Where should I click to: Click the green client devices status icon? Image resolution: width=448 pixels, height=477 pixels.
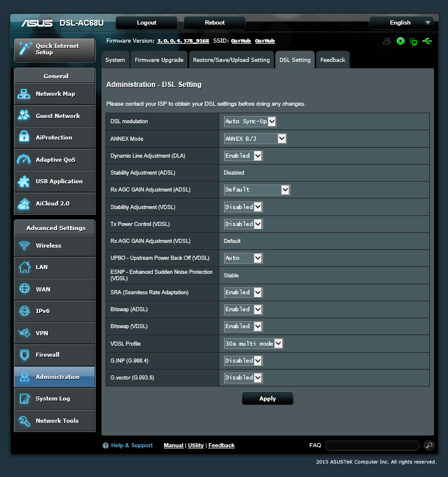[x=414, y=41]
